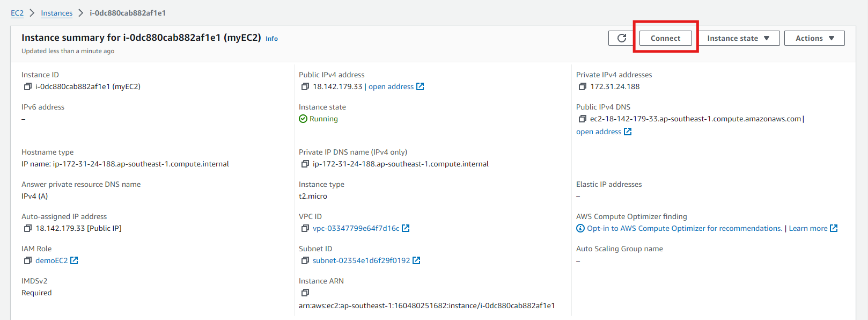Click external link icon beside Public IPv4 open address
The width and height of the screenshot is (868, 320).
420,86
